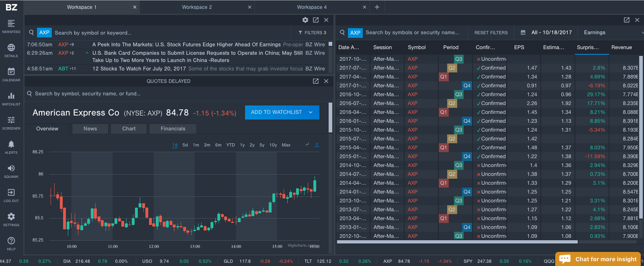Pop out the earnings calendar widget
Viewport: 644px width, 266px height.
coord(627,20)
